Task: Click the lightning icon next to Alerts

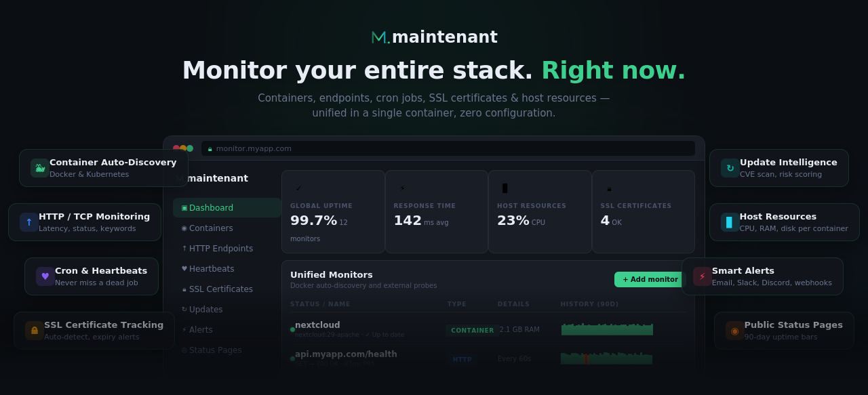Action: point(183,329)
